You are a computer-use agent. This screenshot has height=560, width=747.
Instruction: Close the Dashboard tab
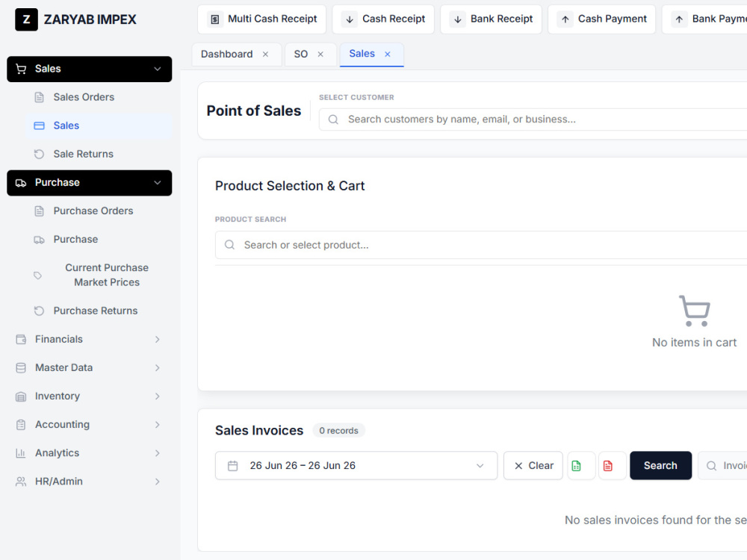(x=265, y=55)
